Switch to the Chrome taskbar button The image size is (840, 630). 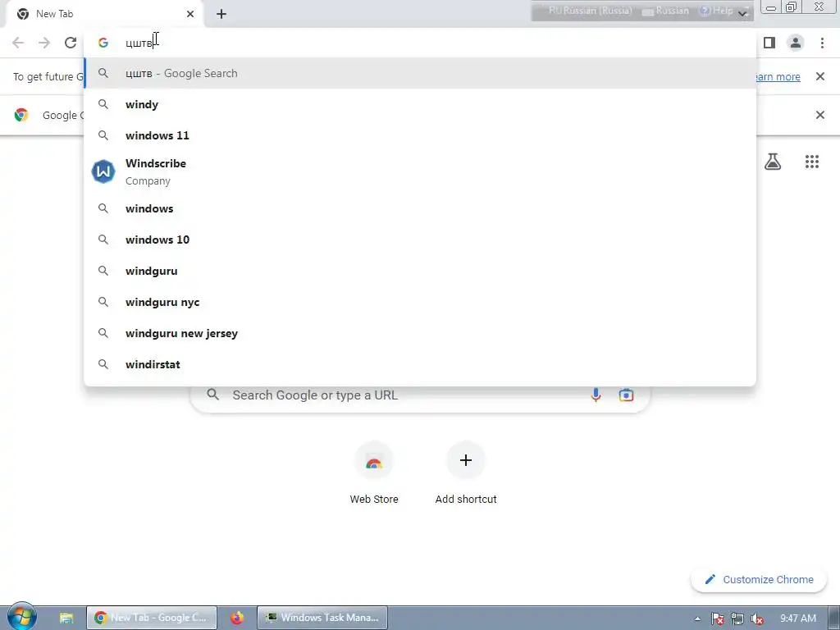152,618
